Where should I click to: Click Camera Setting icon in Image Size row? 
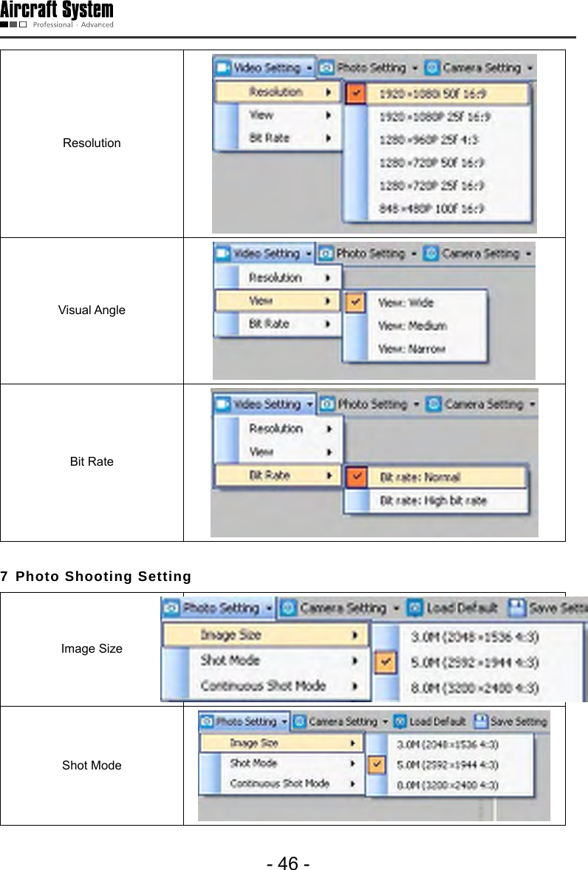[288, 608]
